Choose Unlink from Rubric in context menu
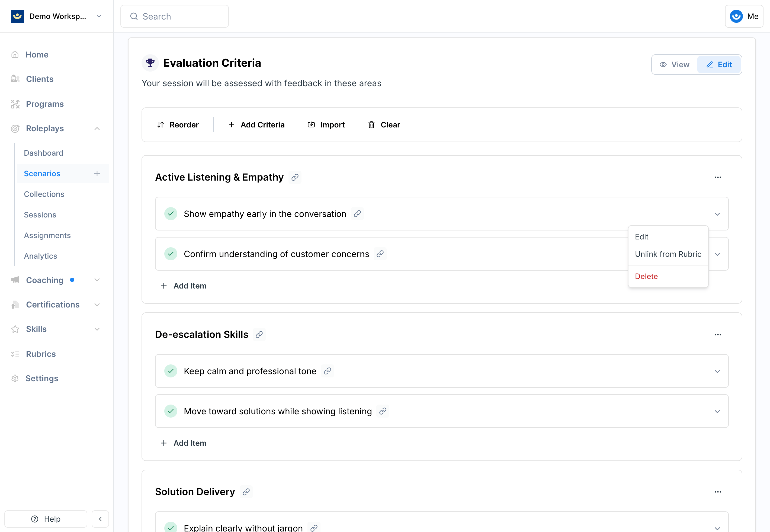Image resolution: width=770 pixels, height=532 pixels. tap(668, 254)
